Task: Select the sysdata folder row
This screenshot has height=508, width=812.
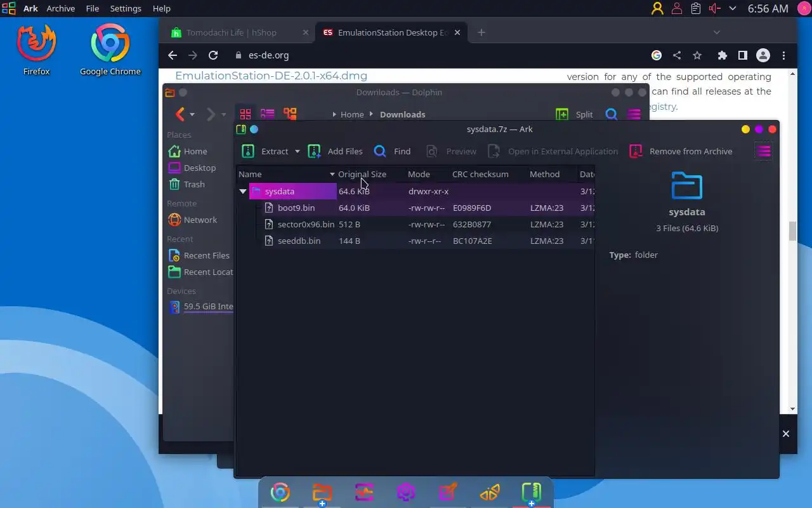Action: [x=416, y=191]
